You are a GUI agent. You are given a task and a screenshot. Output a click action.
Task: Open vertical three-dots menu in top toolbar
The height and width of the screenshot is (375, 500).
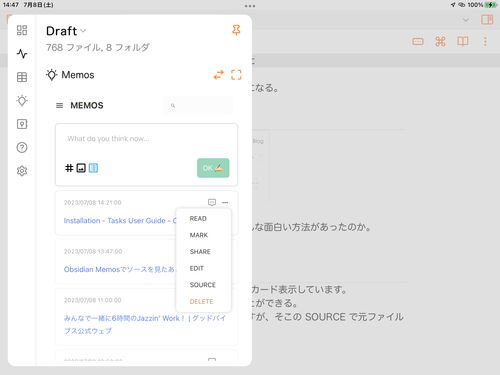(485, 42)
